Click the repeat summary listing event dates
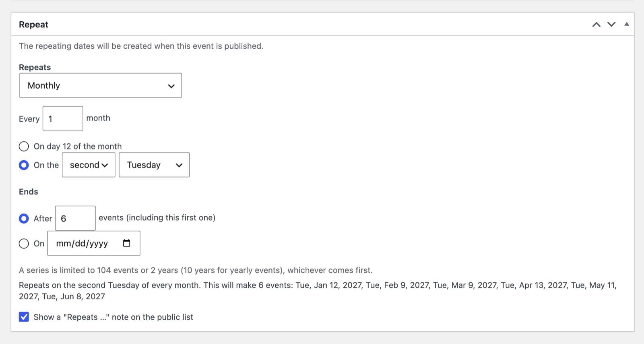The image size is (644, 344). (x=318, y=291)
